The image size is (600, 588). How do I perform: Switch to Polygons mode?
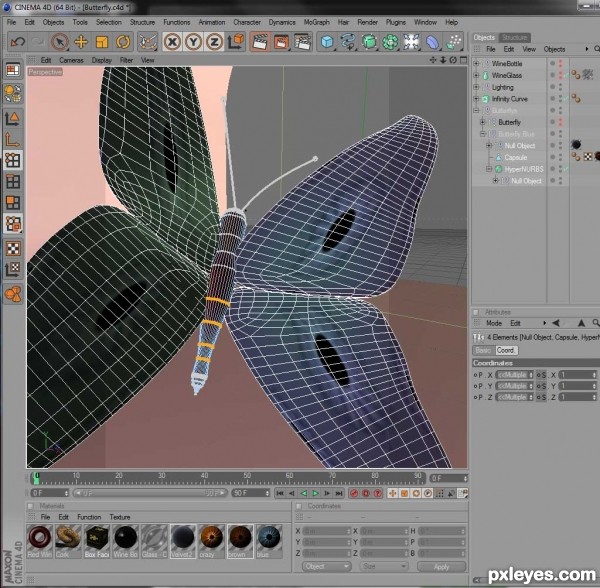coord(13,202)
